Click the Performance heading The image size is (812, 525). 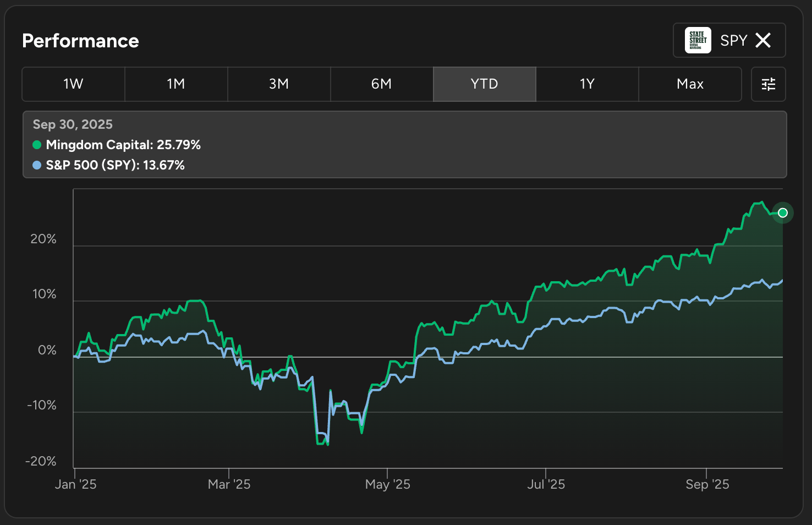80,41
